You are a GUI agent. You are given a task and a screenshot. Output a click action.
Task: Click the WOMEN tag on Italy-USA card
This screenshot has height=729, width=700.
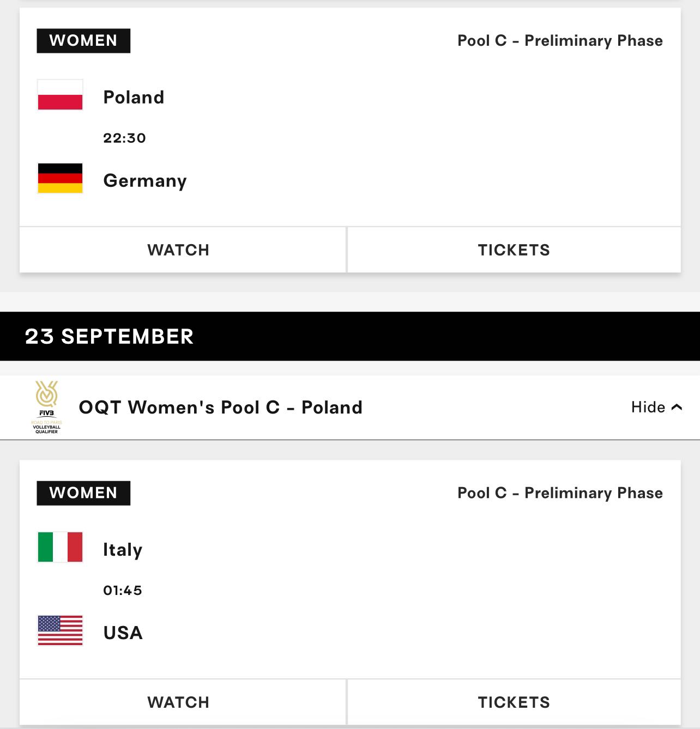(83, 493)
